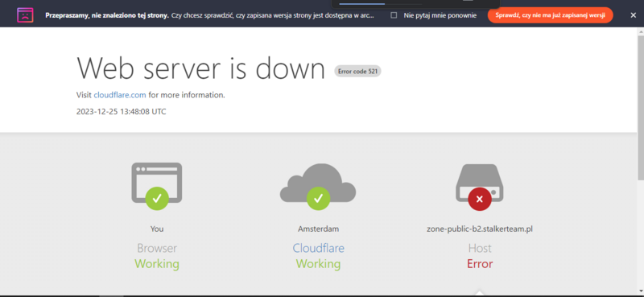Click the 'Browser' label
644x297 pixels.
click(157, 248)
